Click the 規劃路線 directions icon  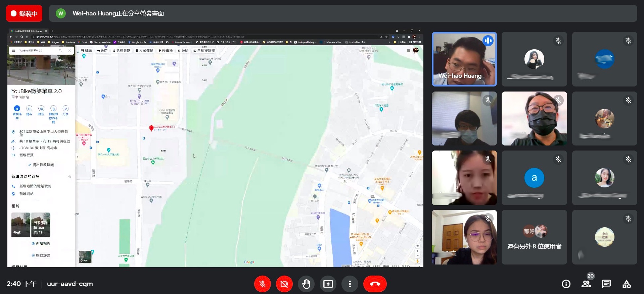(17, 109)
